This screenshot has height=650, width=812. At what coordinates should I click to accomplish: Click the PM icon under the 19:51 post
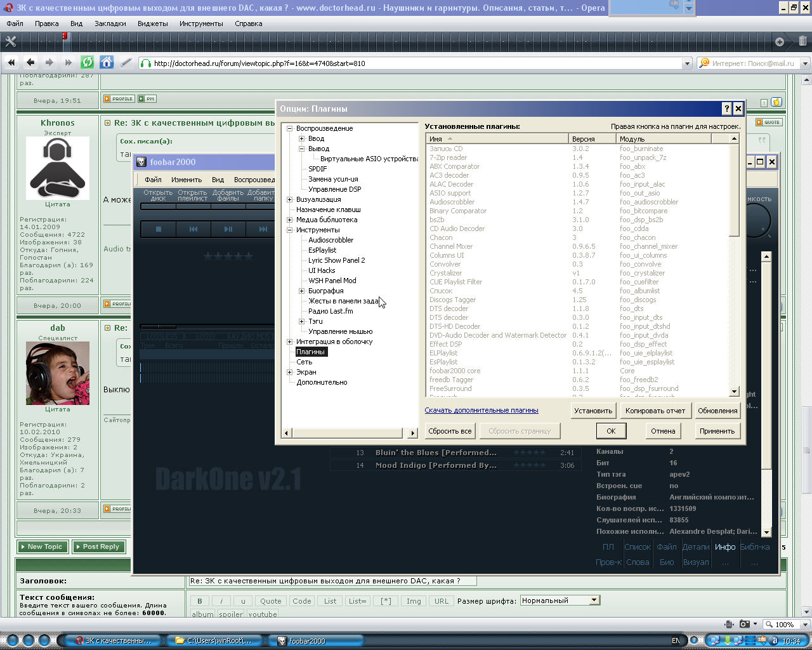pos(147,99)
